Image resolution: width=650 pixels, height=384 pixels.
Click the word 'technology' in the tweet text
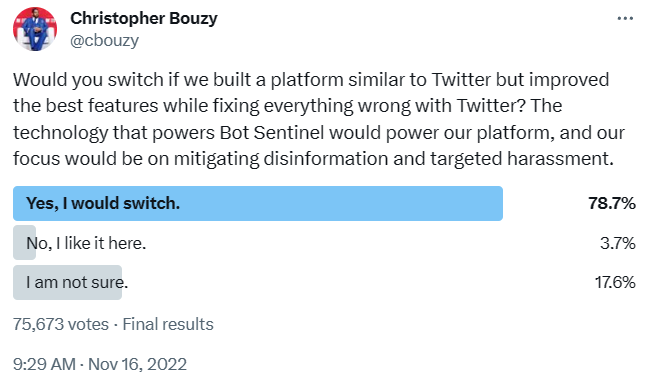coord(60,133)
